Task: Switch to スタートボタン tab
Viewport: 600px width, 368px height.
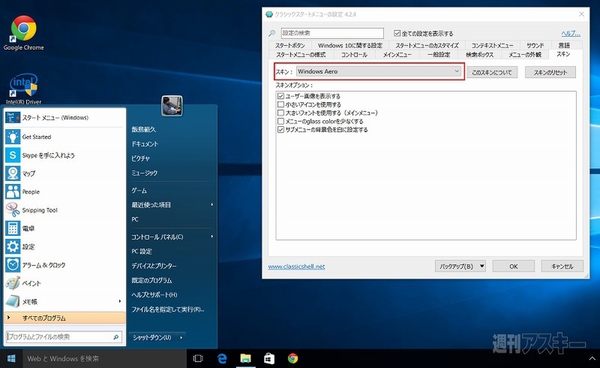Action: pyautogui.click(x=290, y=45)
